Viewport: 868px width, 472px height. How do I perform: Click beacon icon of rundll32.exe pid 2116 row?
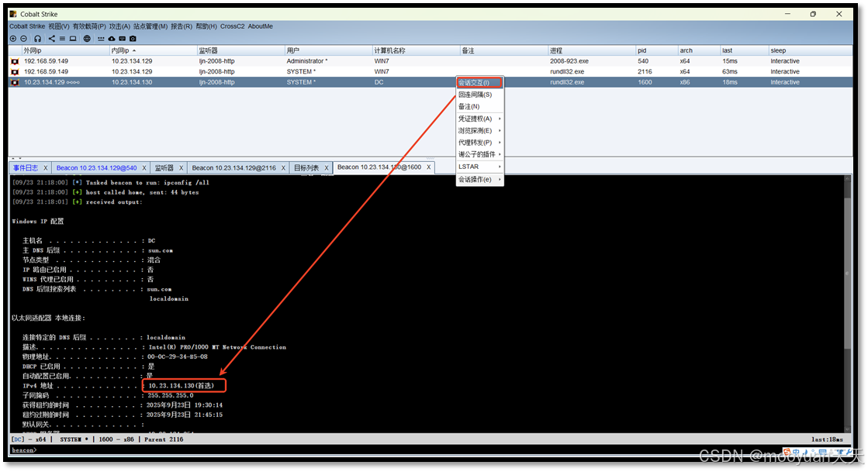coord(15,72)
